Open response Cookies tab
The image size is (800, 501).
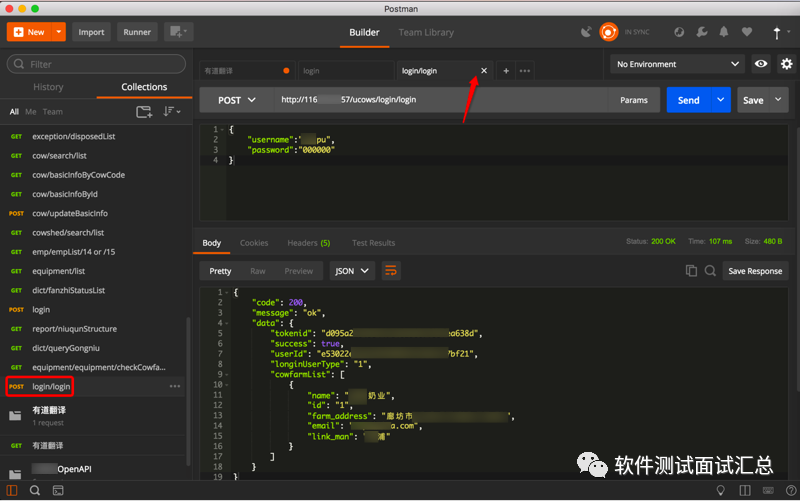pos(254,243)
